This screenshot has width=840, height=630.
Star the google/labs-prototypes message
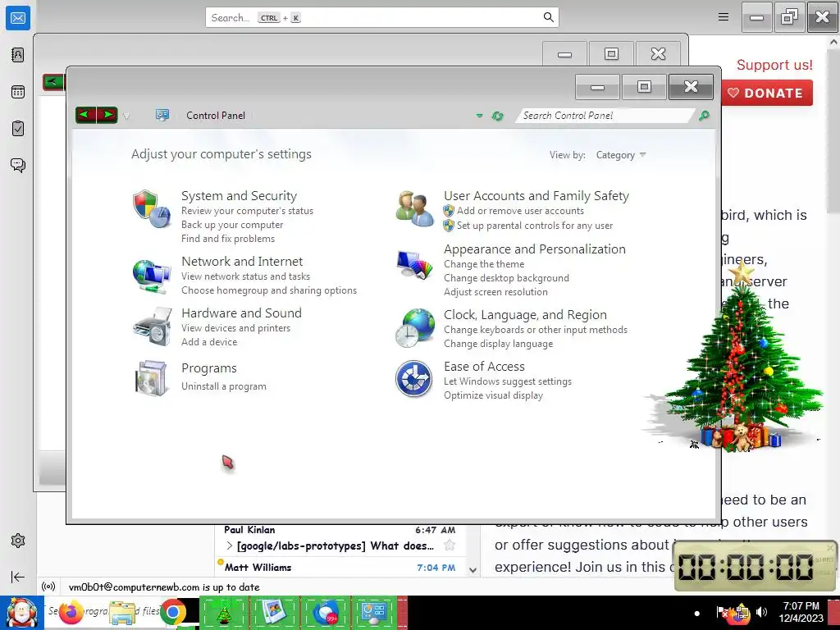click(x=450, y=546)
